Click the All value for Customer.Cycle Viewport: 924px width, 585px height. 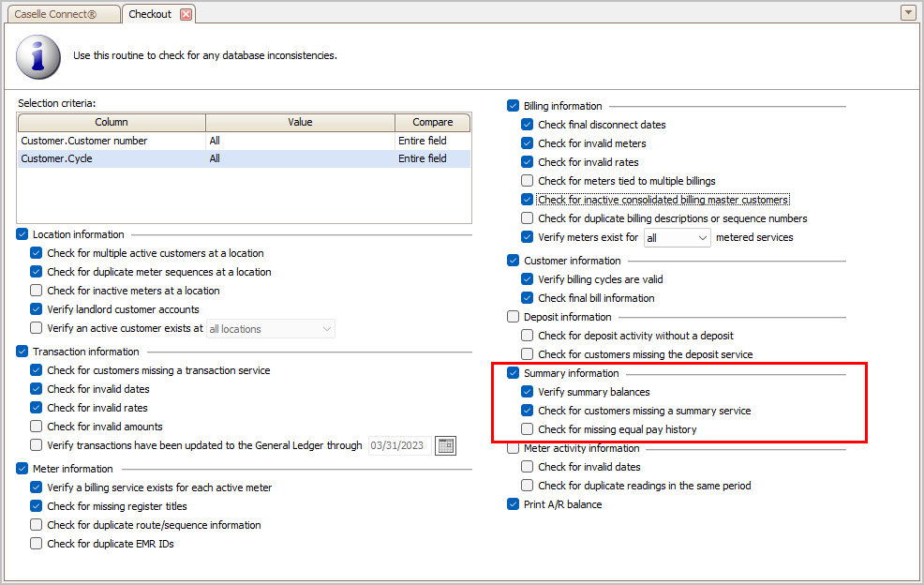click(x=215, y=158)
